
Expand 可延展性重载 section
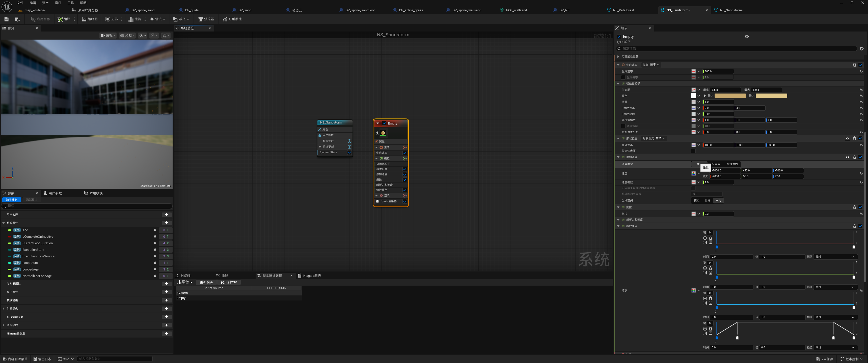tap(618, 56)
